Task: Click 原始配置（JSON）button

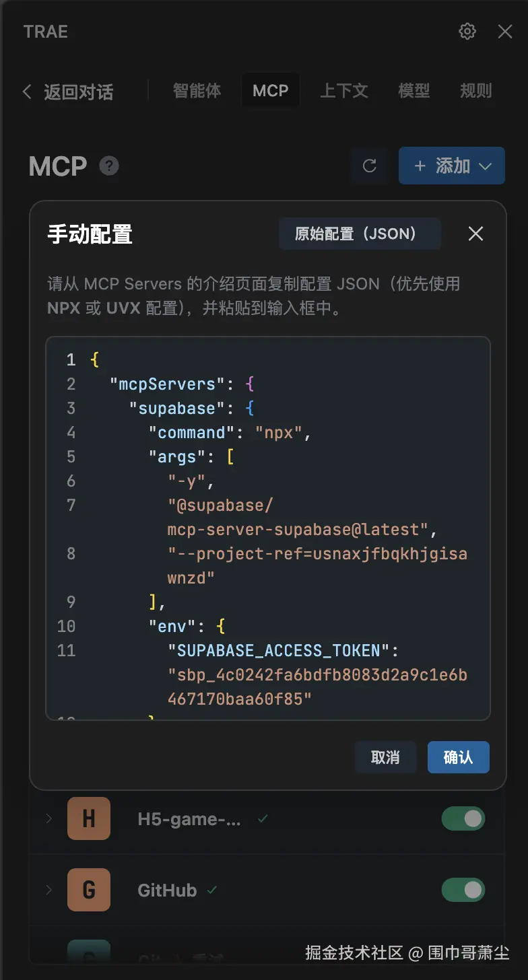Action: (360, 234)
